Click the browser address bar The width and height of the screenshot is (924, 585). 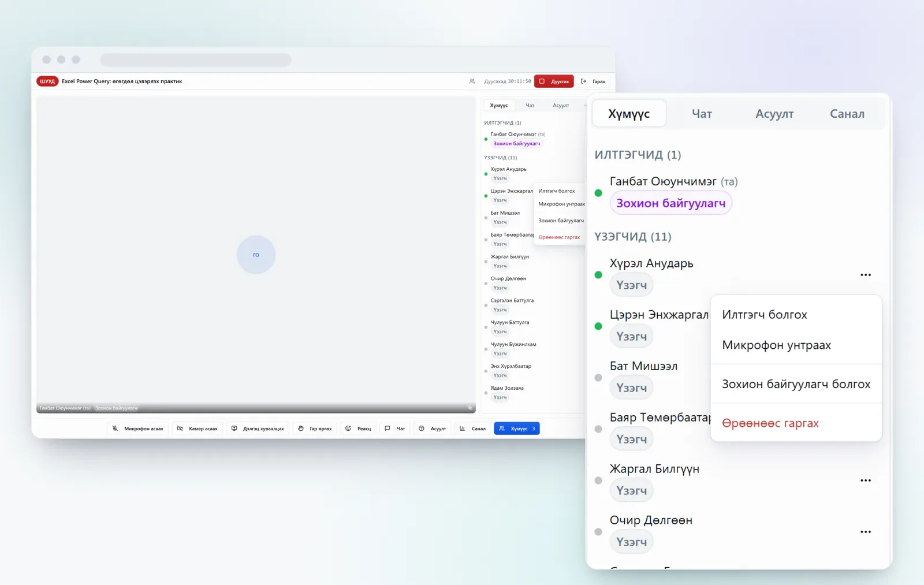(x=196, y=59)
